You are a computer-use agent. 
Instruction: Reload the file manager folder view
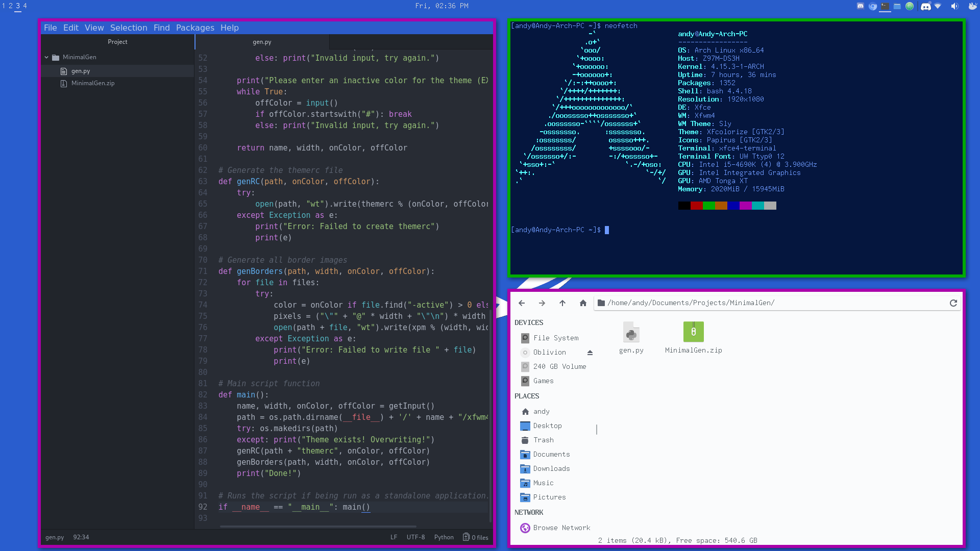(x=953, y=303)
